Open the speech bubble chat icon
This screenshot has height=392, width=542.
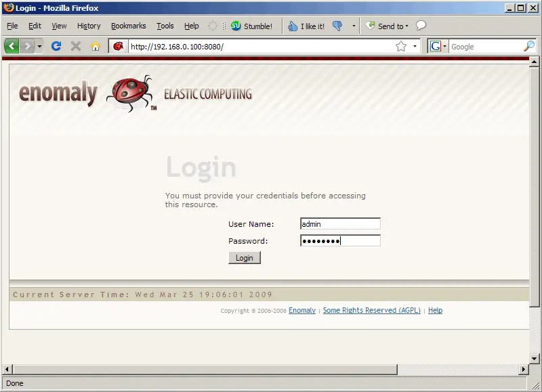pyautogui.click(x=421, y=26)
